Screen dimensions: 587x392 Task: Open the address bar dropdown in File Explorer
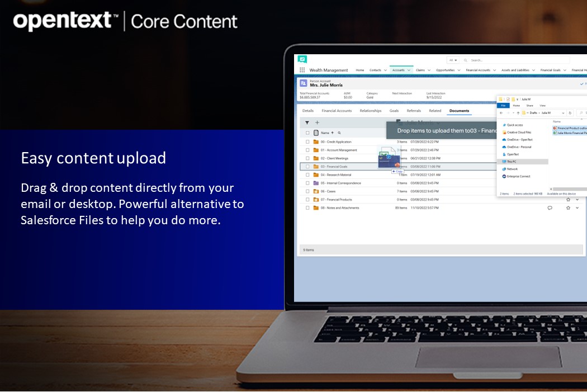562,113
